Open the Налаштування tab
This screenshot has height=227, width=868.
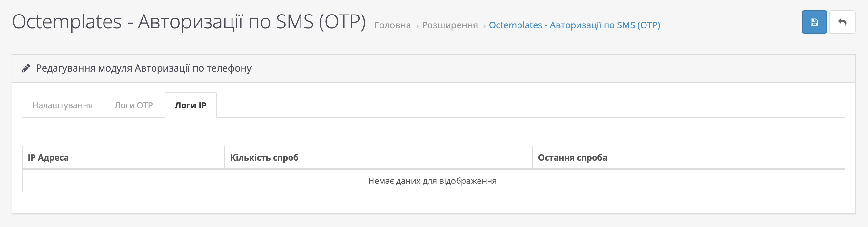tap(62, 105)
